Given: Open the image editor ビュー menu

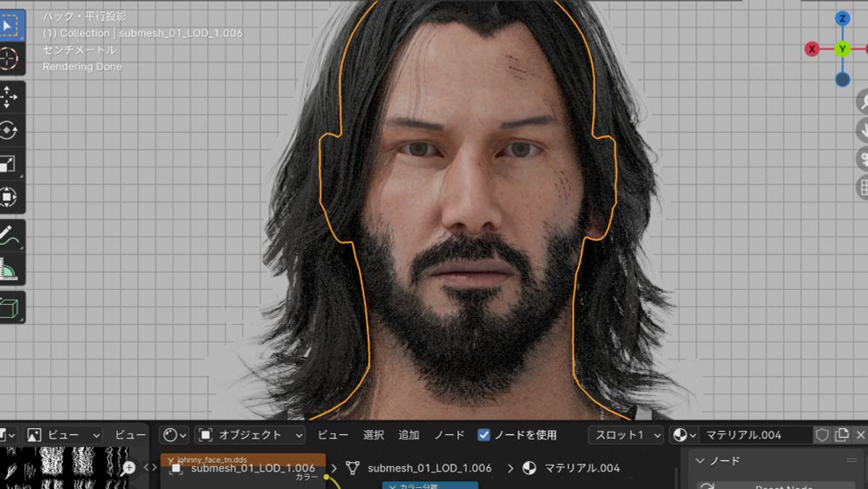Looking at the screenshot, I should point(130,435).
